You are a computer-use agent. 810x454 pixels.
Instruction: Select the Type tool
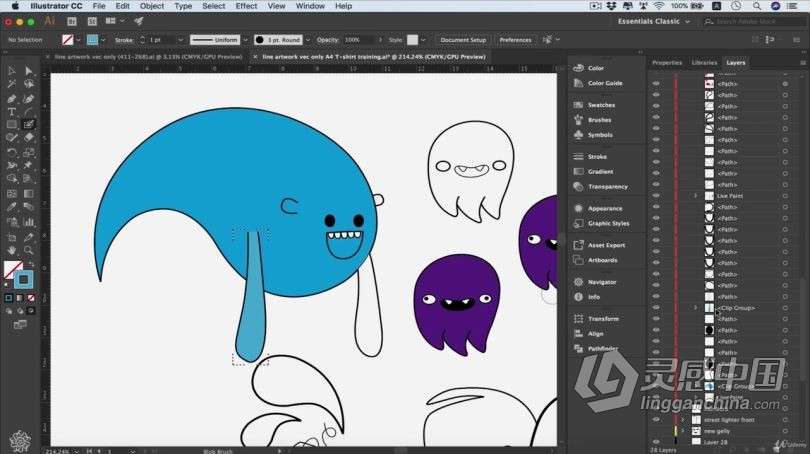coord(11,112)
